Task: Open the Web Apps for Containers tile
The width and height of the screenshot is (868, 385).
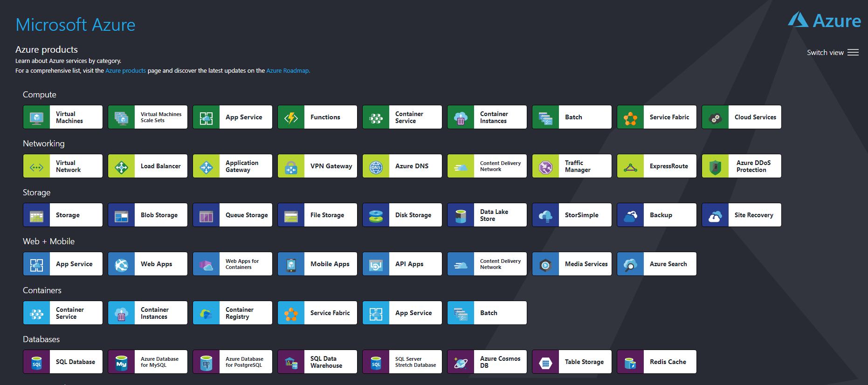Action: point(233,264)
